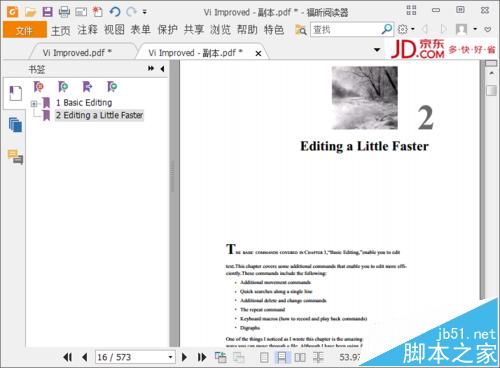Toggle single page view mode

[264, 357]
